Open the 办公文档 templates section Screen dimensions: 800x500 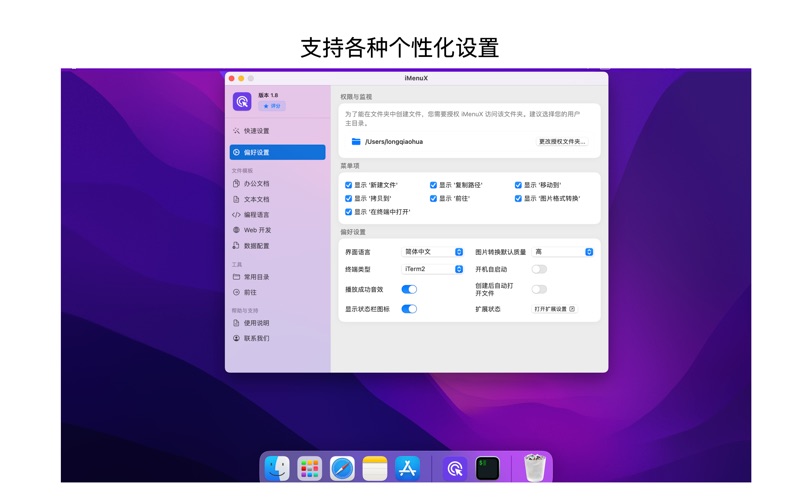[256, 184]
